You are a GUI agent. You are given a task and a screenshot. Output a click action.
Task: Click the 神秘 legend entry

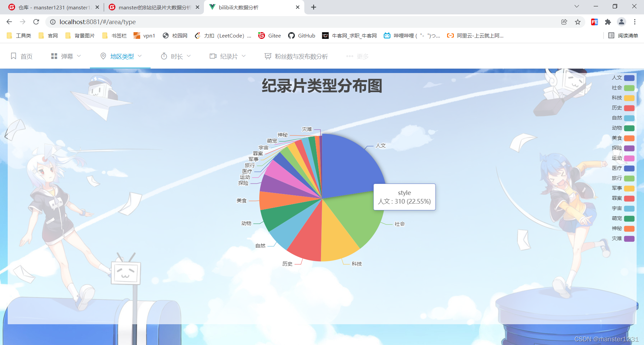[623, 228]
